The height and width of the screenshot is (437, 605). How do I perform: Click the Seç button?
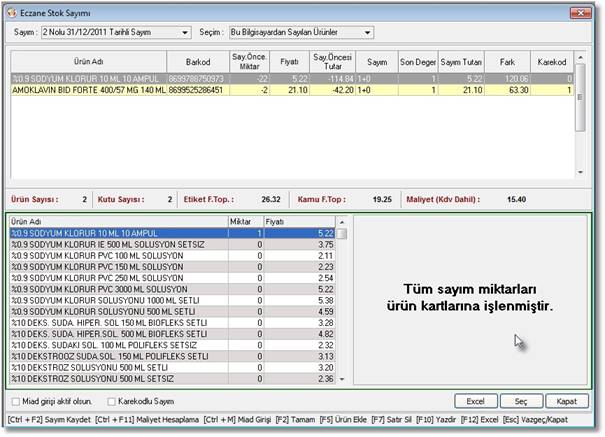(x=521, y=401)
